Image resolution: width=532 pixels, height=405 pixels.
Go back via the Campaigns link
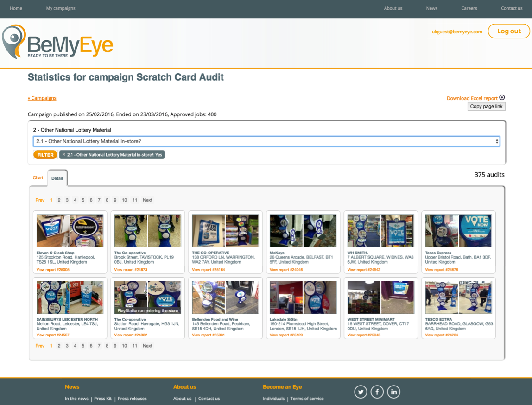[42, 98]
